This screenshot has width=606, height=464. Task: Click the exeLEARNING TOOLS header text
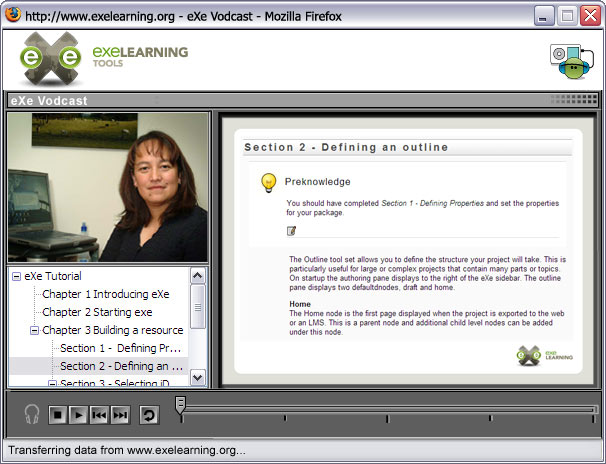pos(140,56)
